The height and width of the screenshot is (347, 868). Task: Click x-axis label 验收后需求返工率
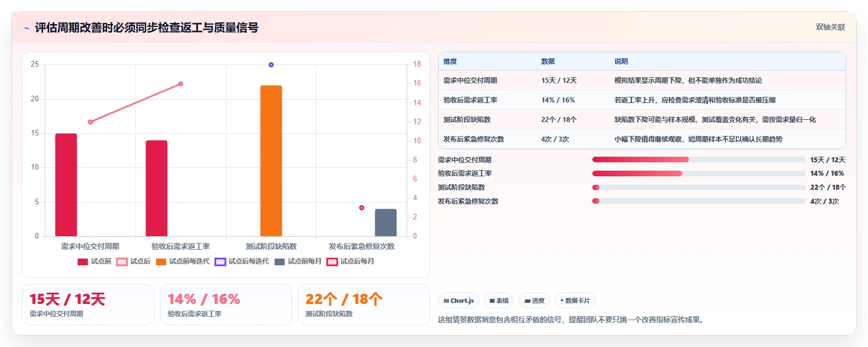[x=181, y=246]
